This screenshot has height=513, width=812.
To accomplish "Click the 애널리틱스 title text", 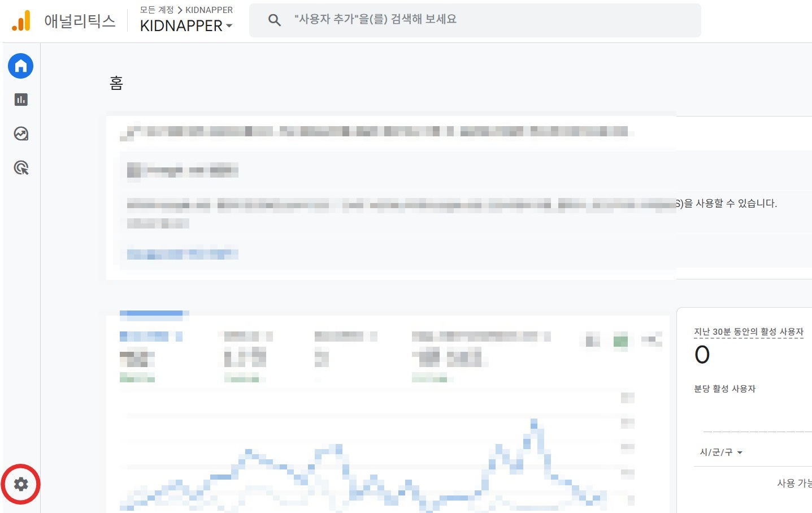I will pos(80,20).
